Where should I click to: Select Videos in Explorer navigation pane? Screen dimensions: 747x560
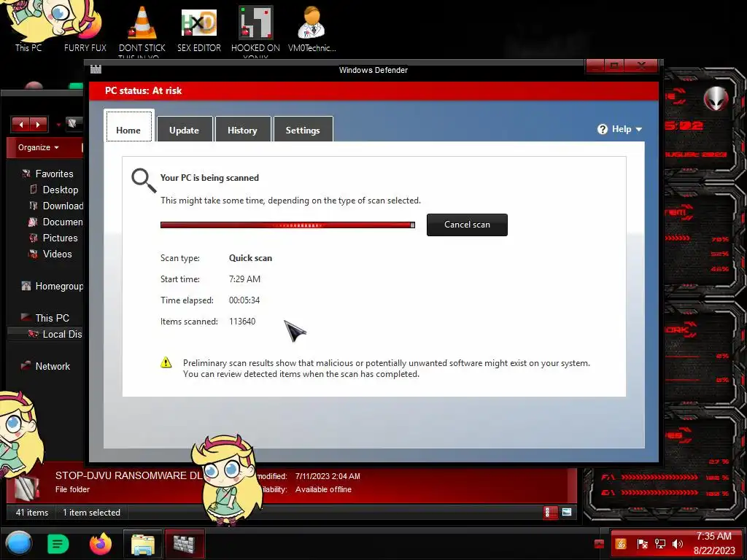click(x=50, y=254)
